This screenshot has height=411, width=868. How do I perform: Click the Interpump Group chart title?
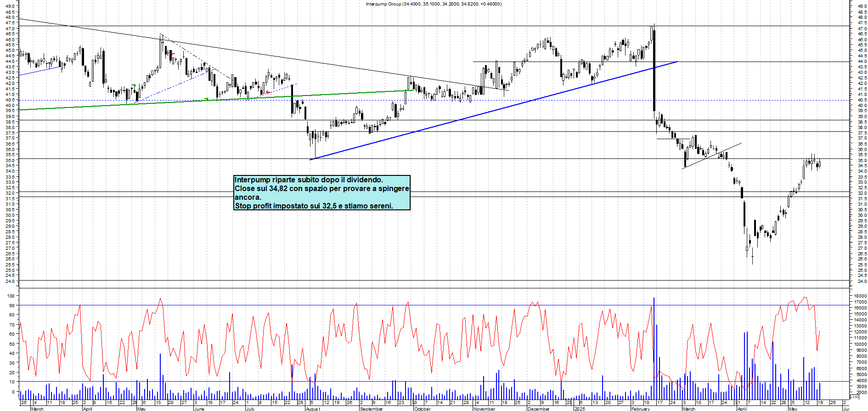point(434,4)
